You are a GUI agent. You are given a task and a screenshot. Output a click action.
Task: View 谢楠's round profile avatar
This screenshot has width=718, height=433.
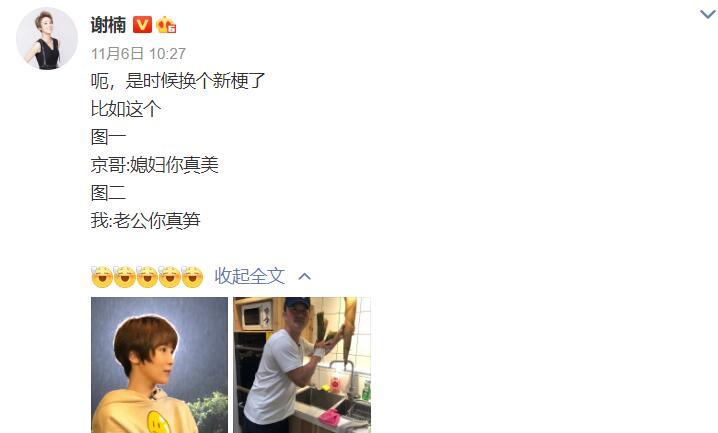click(47, 38)
